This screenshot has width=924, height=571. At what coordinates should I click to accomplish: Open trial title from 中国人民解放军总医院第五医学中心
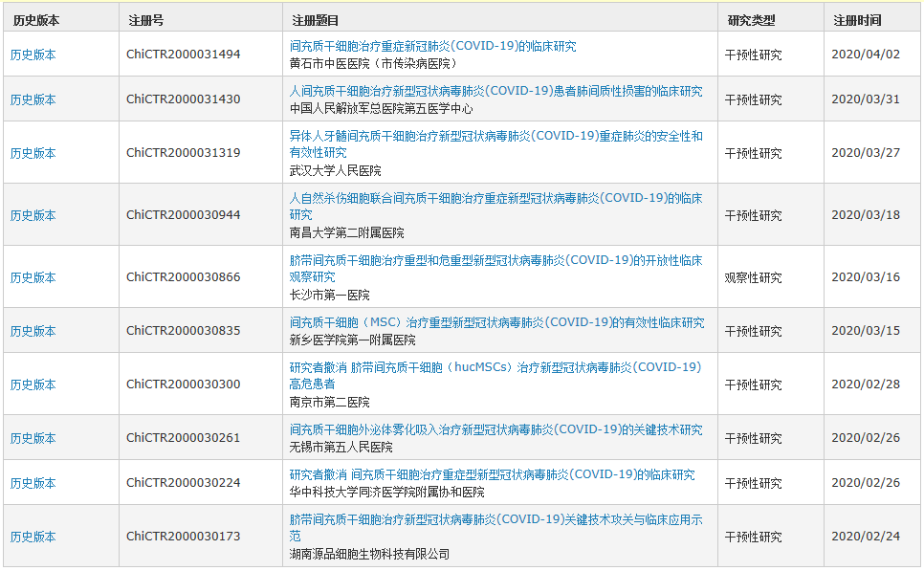[x=495, y=91]
